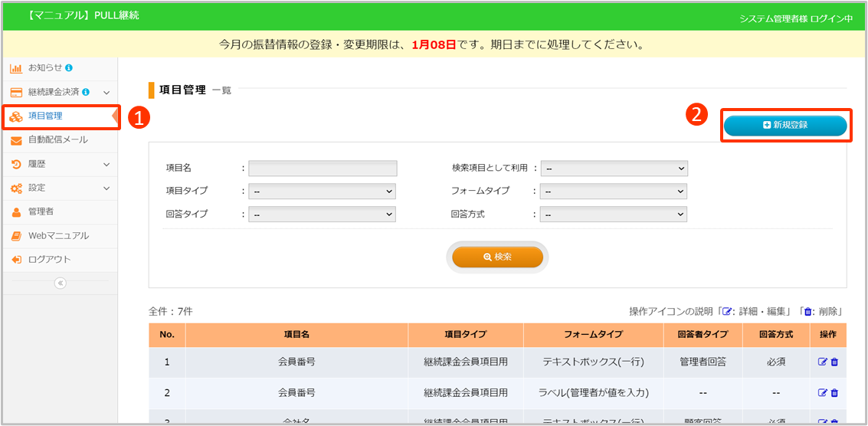868x426 pixels.
Task: Open the 検索項目として利用 dropdown
Action: [614, 169]
